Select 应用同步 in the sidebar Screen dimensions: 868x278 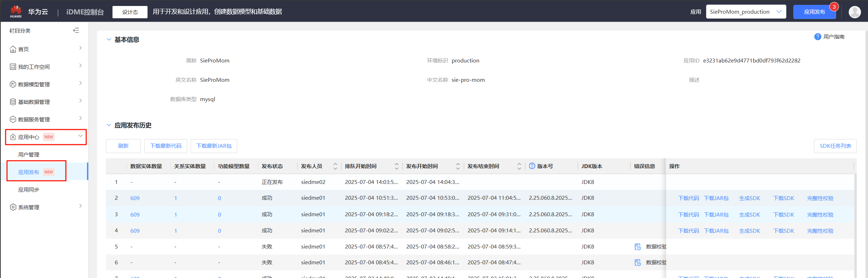click(29, 190)
